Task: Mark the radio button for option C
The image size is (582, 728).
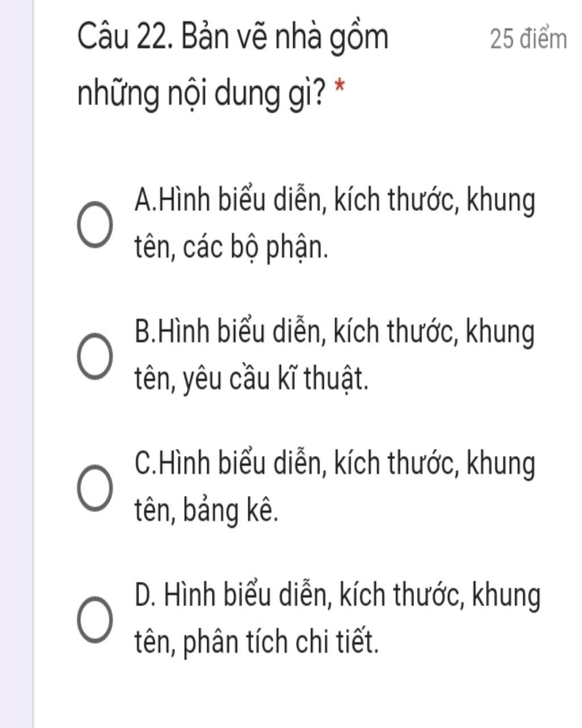Action: (94, 488)
